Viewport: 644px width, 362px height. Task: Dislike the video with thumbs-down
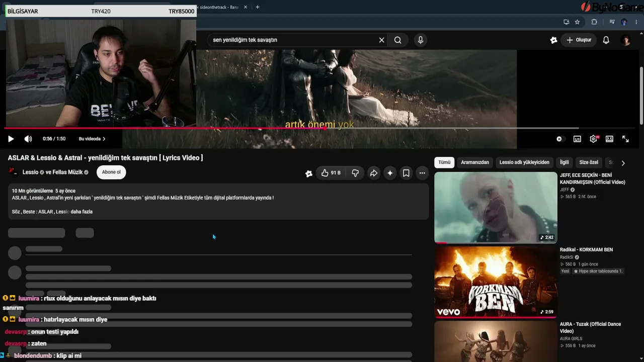(355, 173)
